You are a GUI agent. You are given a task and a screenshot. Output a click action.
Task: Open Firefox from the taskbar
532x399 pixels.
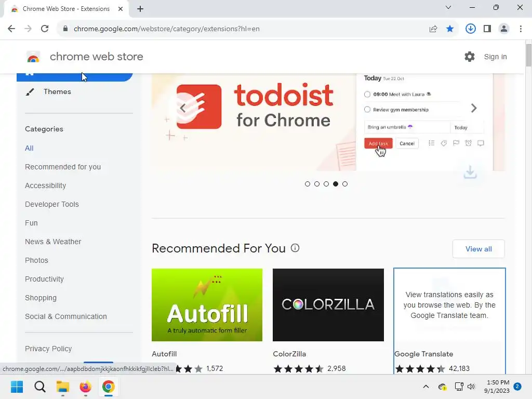pyautogui.click(x=86, y=387)
